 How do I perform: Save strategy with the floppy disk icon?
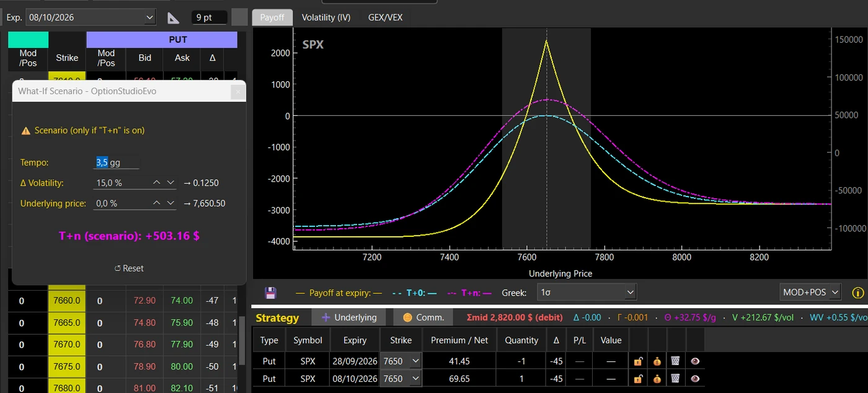[x=270, y=293]
